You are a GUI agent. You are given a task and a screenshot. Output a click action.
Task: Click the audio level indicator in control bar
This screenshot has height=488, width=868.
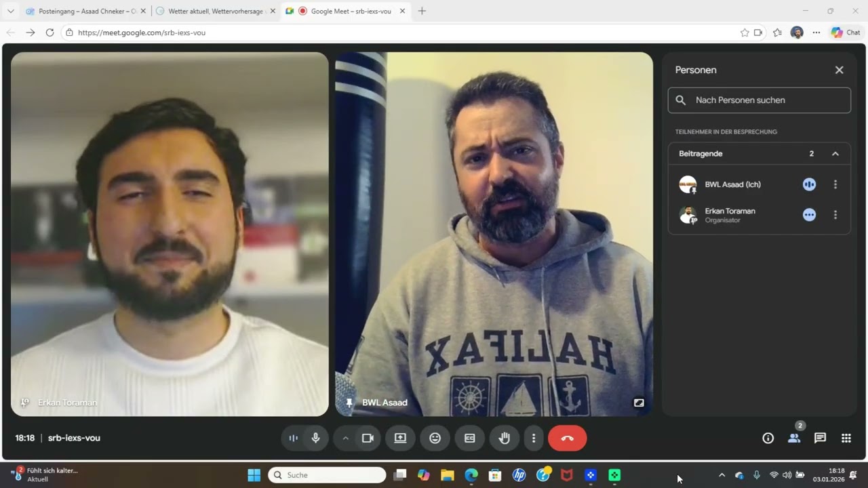point(293,438)
